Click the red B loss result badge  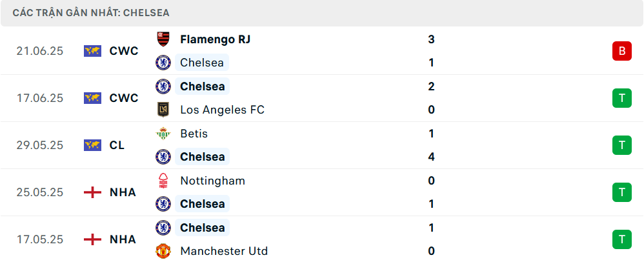tap(622, 51)
